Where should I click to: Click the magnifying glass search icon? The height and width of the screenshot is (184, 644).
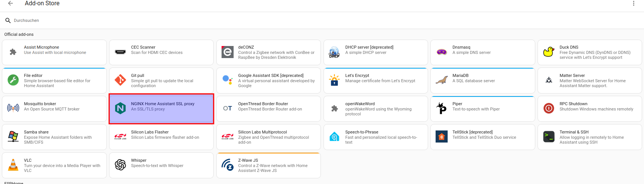pyautogui.click(x=8, y=20)
